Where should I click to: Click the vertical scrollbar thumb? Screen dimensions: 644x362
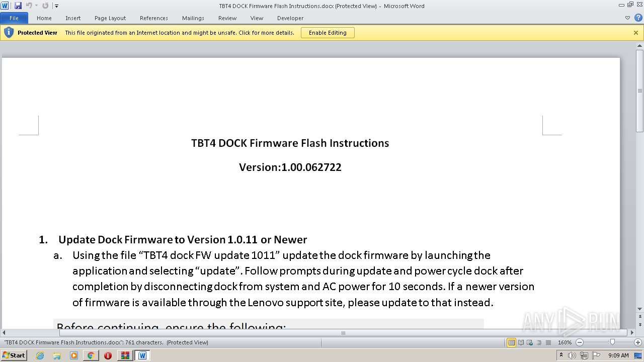pos(640,90)
